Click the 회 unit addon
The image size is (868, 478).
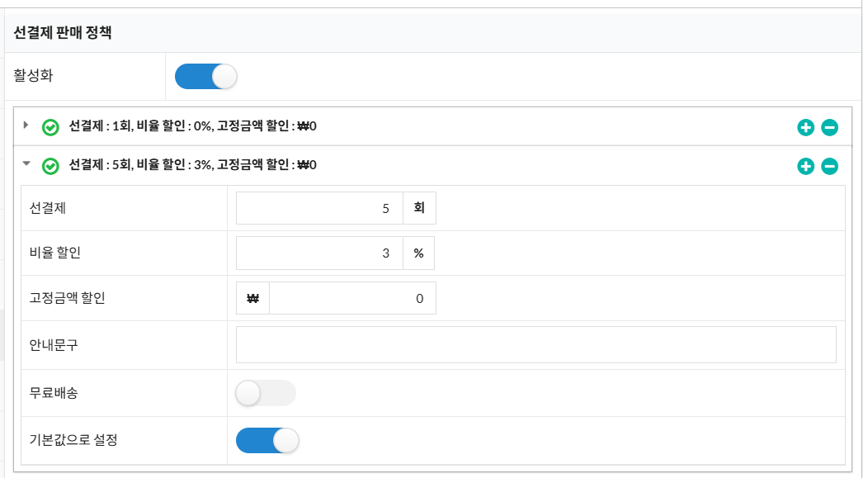pyautogui.click(x=419, y=208)
